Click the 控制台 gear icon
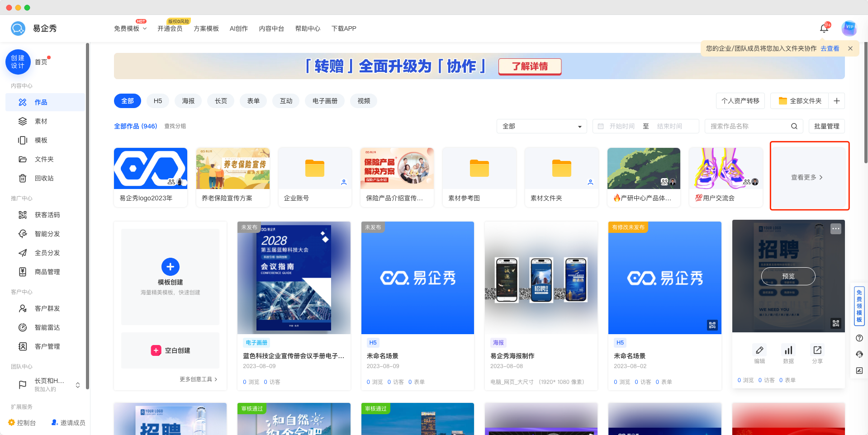868x435 pixels. [12, 422]
